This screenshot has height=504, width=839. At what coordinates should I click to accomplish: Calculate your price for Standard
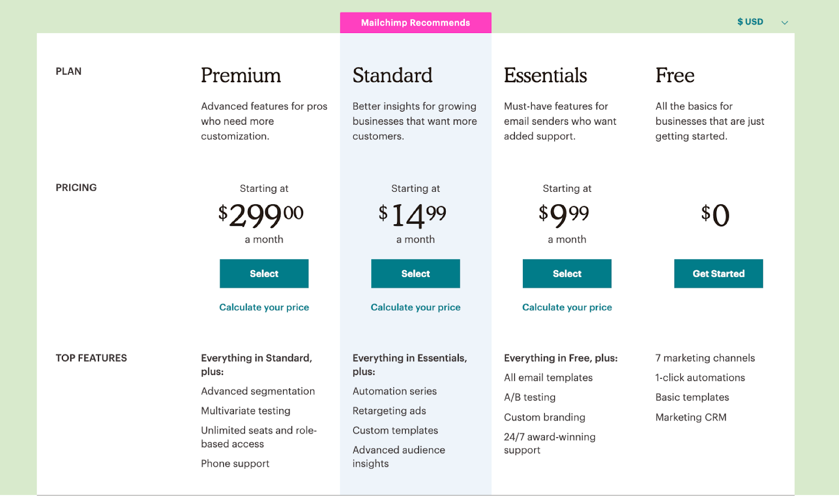(415, 307)
